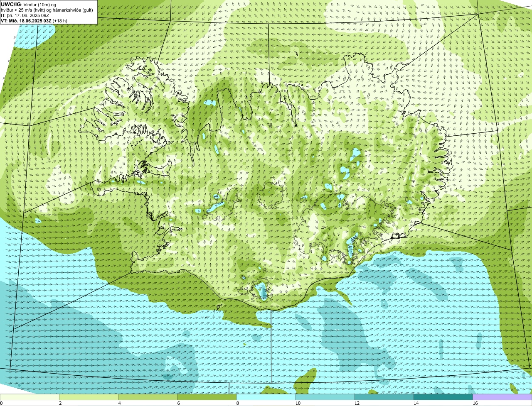Image resolution: width=532 pixels, height=406 pixels.
Task: Click the legend tick label "2"
Action: pyautogui.click(x=60, y=403)
